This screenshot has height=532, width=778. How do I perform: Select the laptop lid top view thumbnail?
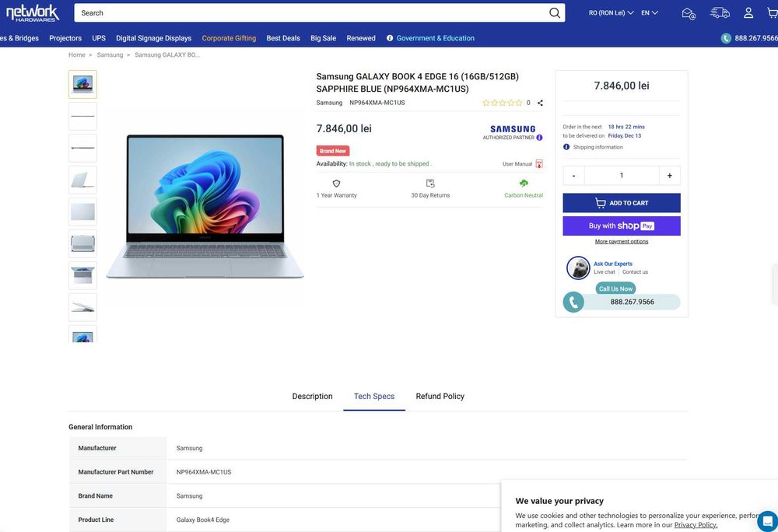click(83, 212)
